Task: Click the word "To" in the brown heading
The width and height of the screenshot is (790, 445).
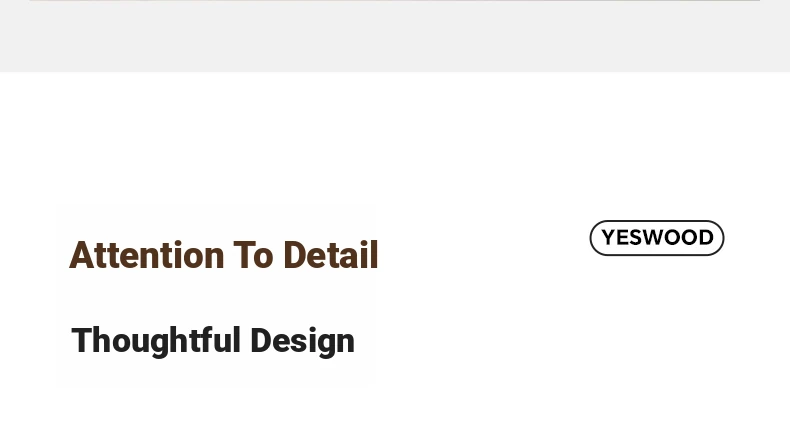Action: click(x=253, y=255)
